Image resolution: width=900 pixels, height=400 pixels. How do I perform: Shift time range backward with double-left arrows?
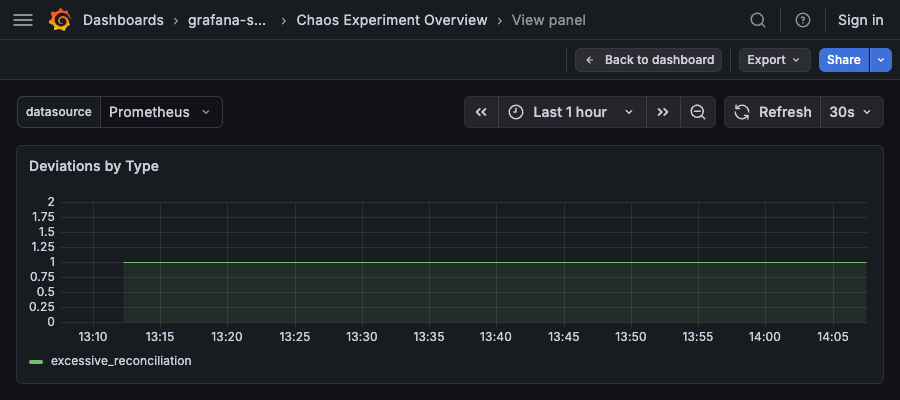click(481, 112)
